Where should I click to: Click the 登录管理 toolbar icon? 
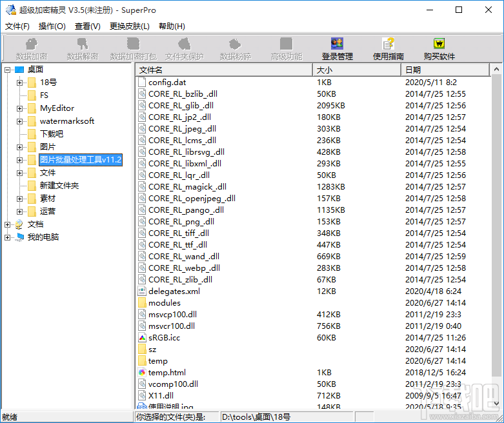click(x=337, y=44)
